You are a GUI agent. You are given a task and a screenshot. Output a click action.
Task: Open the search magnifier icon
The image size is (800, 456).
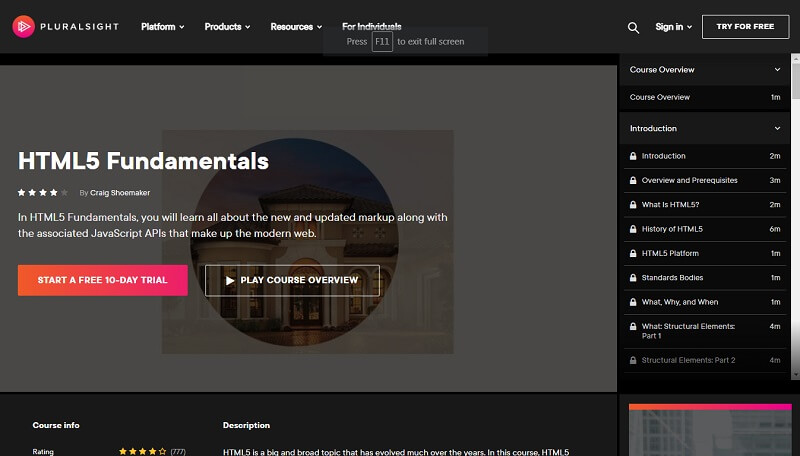coord(633,28)
